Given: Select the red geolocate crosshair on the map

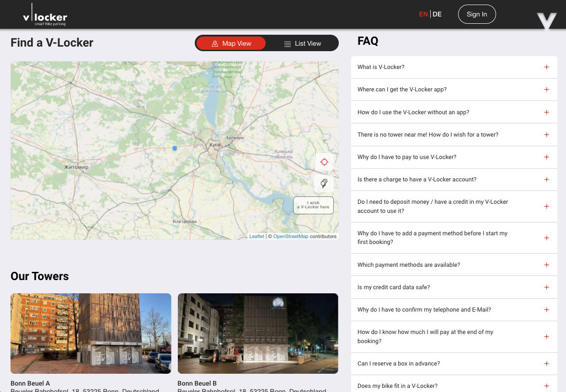Looking at the screenshot, I should (324, 162).
